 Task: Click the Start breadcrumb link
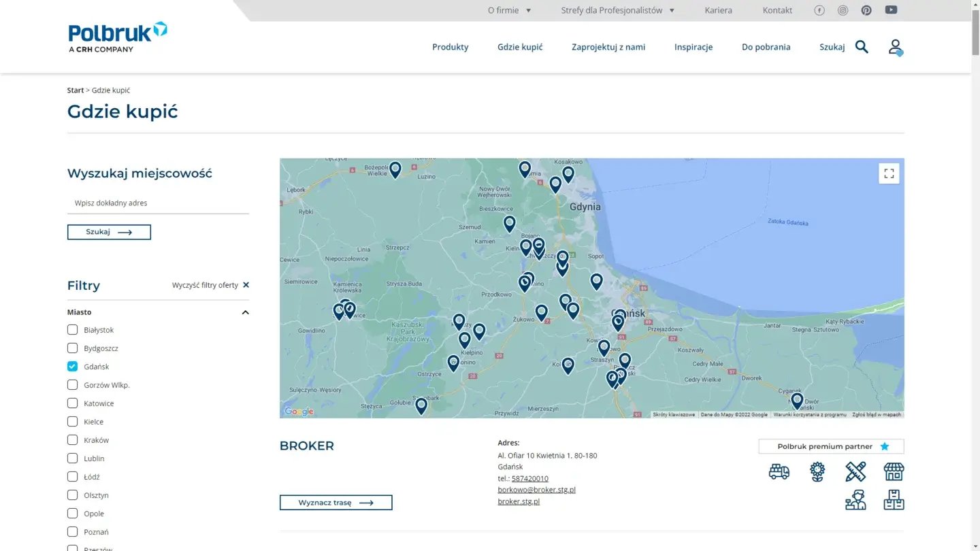pos(76,90)
